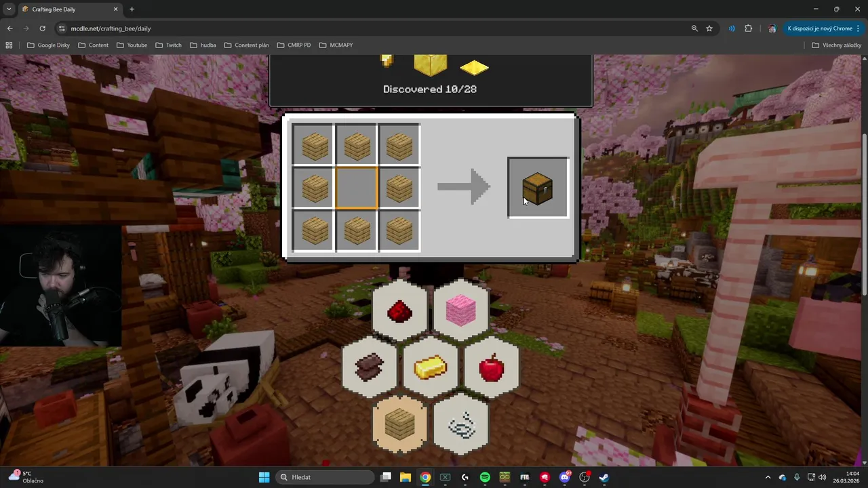Click the middle-left crafting grid slot

click(x=314, y=188)
